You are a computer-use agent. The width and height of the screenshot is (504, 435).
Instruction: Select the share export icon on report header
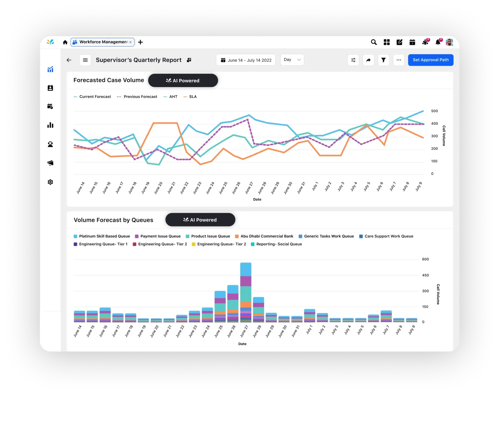click(x=368, y=60)
